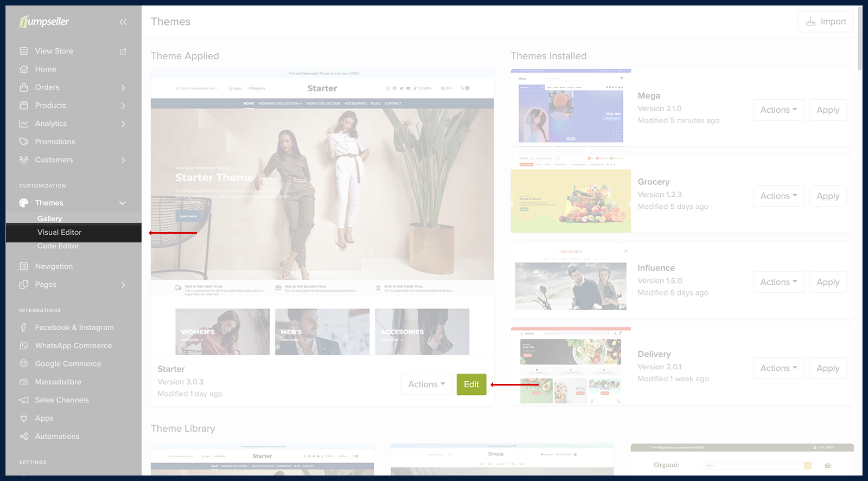The image size is (868, 481).
Task: Expand the Analytics submenu chevron
Action: [x=123, y=124]
